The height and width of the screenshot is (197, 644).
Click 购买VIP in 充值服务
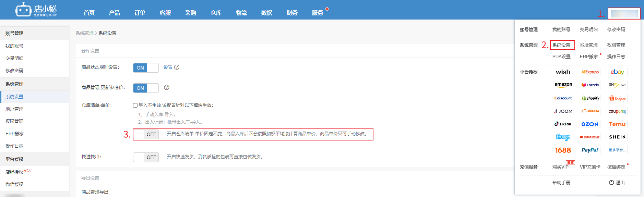point(560,167)
